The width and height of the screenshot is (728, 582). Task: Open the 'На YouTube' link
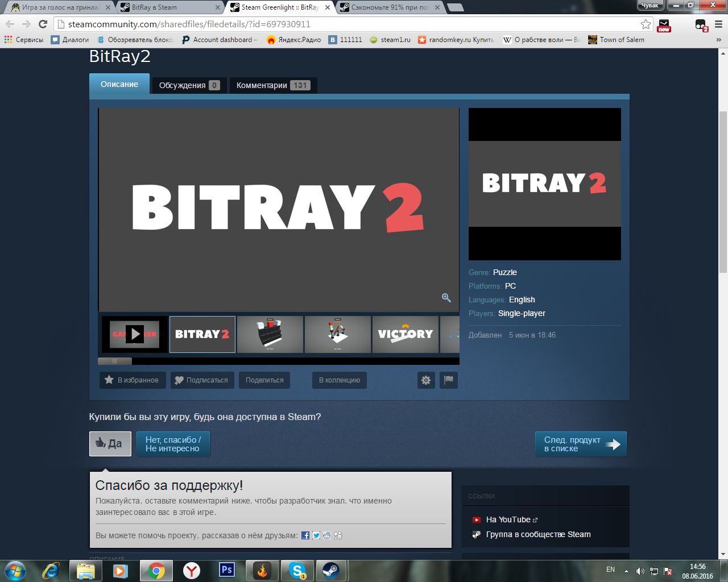[x=508, y=519]
